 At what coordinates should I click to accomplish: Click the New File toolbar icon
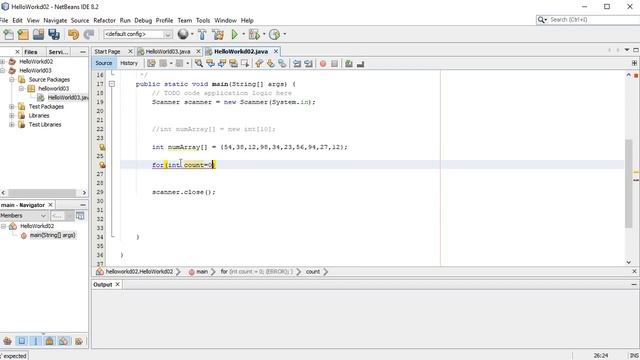click(x=8, y=34)
